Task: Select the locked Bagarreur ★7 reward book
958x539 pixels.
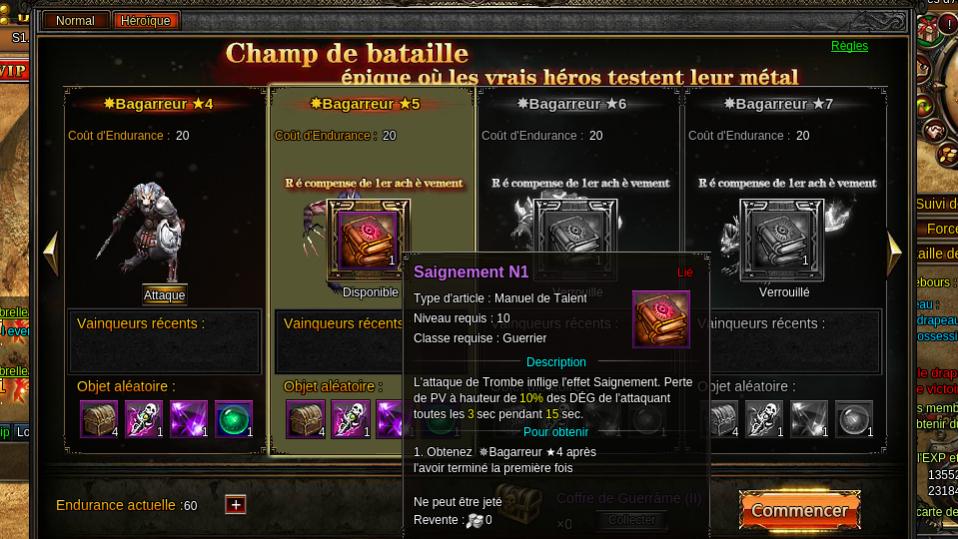Action: coord(782,240)
